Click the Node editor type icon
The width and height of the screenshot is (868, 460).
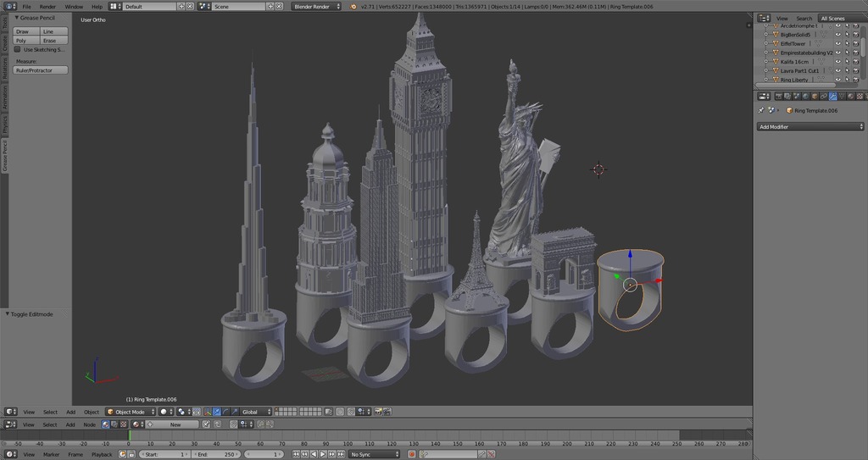[x=10, y=424]
